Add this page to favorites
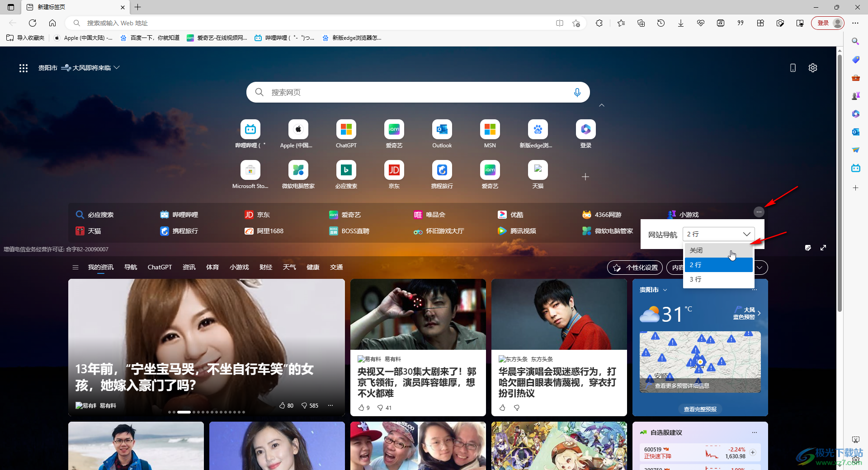Screen dimensions: 868x470 pos(576,23)
